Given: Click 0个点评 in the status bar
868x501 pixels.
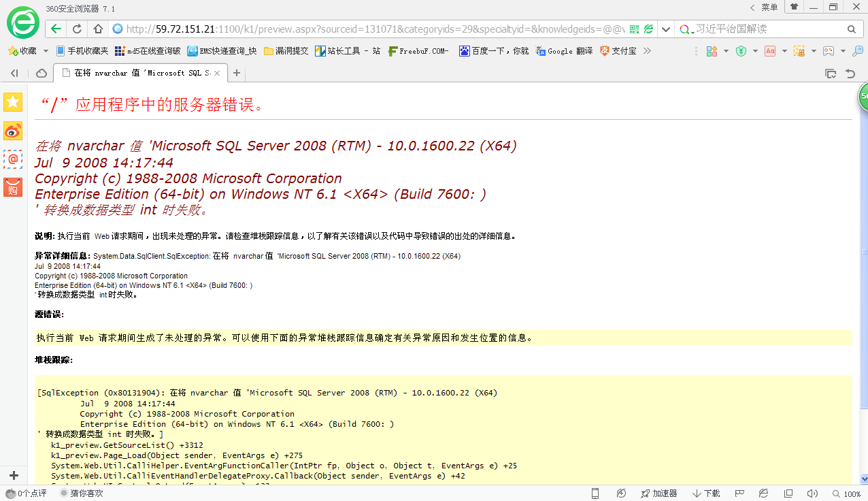Looking at the screenshot, I should pyautogui.click(x=27, y=494).
